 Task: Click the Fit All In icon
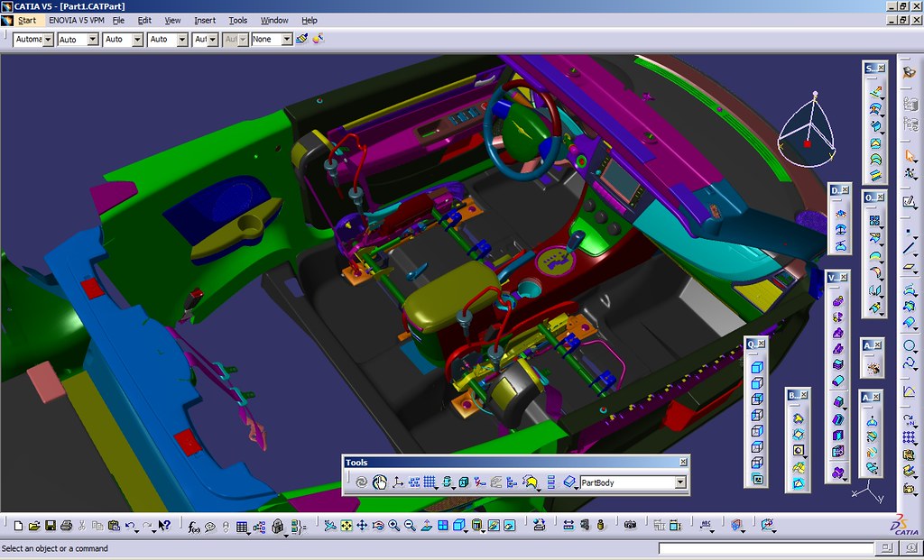tap(346, 525)
